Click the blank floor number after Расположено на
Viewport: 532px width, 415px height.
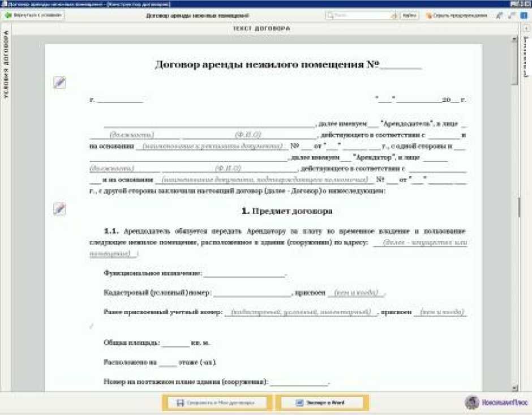click(168, 363)
